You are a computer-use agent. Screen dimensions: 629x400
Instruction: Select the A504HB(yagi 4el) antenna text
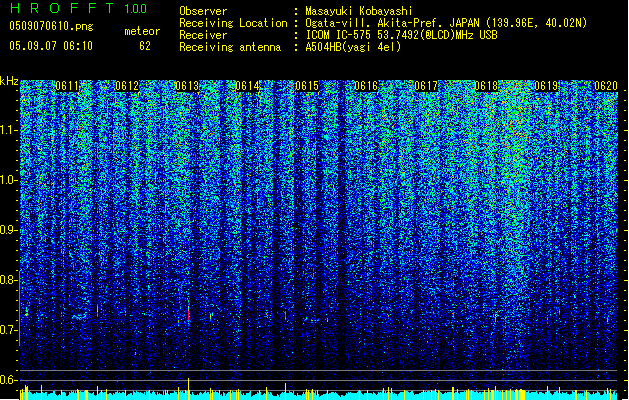[354, 45]
